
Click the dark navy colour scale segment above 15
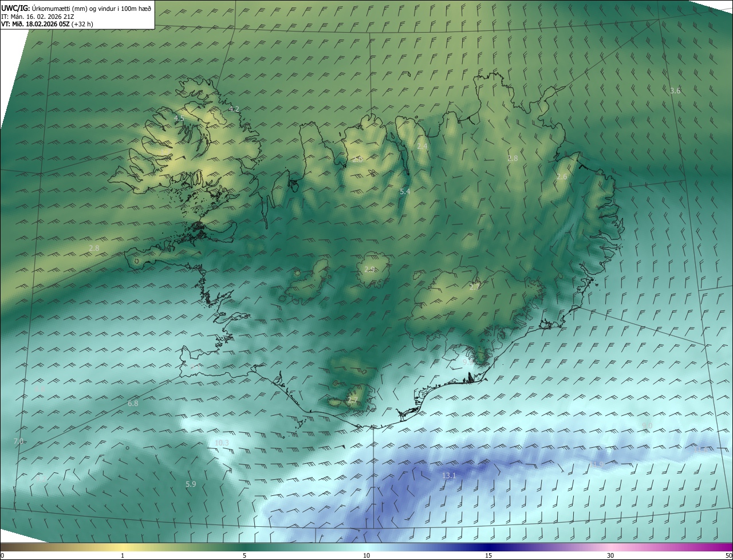[x=488, y=547]
